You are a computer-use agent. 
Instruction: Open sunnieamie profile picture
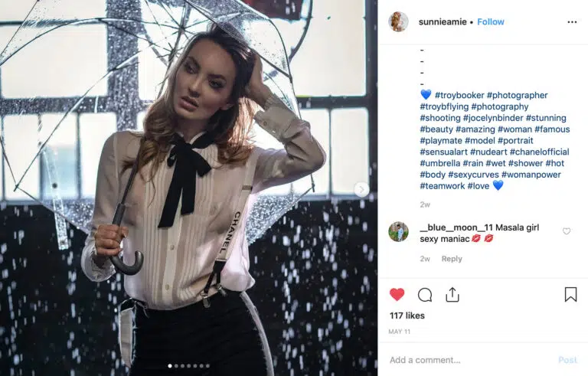tap(398, 21)
